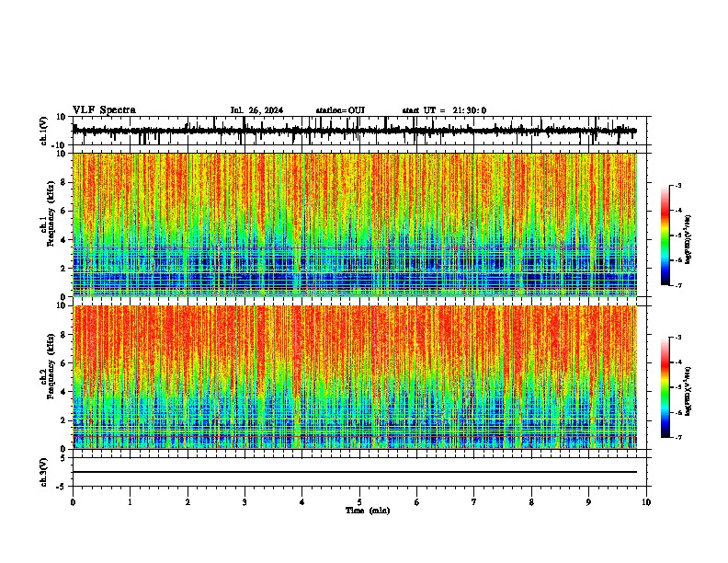
Task: Click the ch.1 "Frequency (kHz)" axis label
Action: (51, 214)
